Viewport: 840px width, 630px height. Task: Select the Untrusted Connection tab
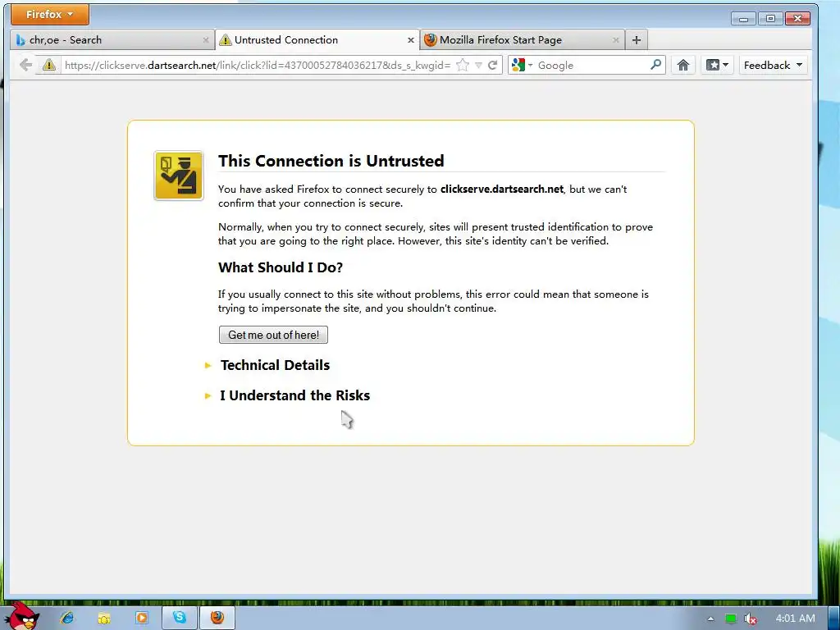(317, 39)
